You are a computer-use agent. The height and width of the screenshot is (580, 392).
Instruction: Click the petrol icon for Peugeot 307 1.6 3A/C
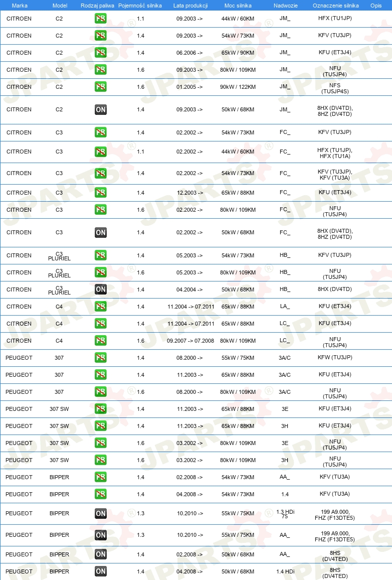click(100, 392)
